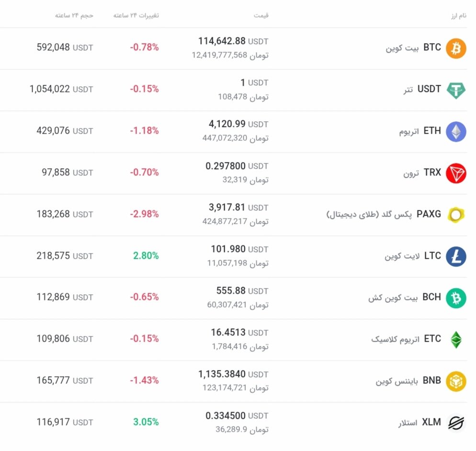
Task: Click the PAXG -2.98% change value
Action: coord(145,215)
